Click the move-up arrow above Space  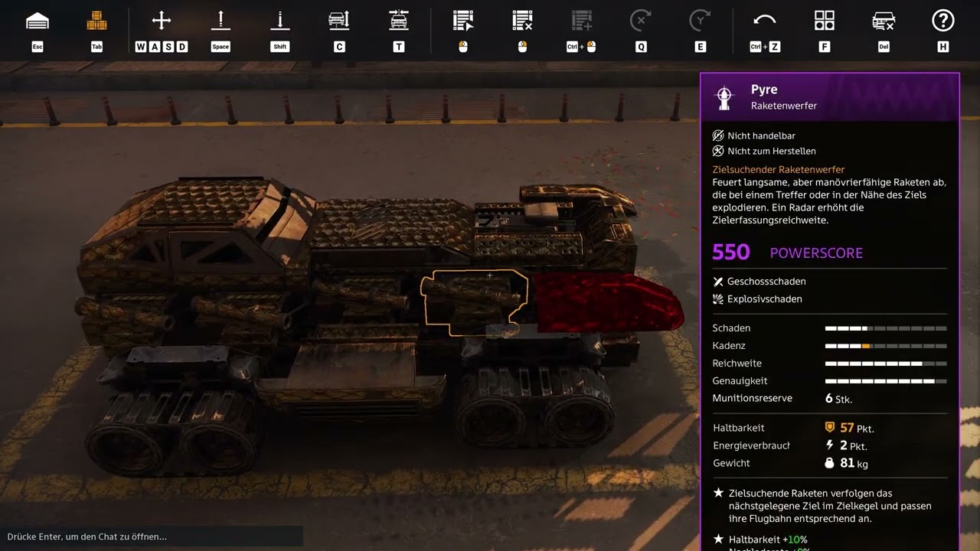pos(220,21)
